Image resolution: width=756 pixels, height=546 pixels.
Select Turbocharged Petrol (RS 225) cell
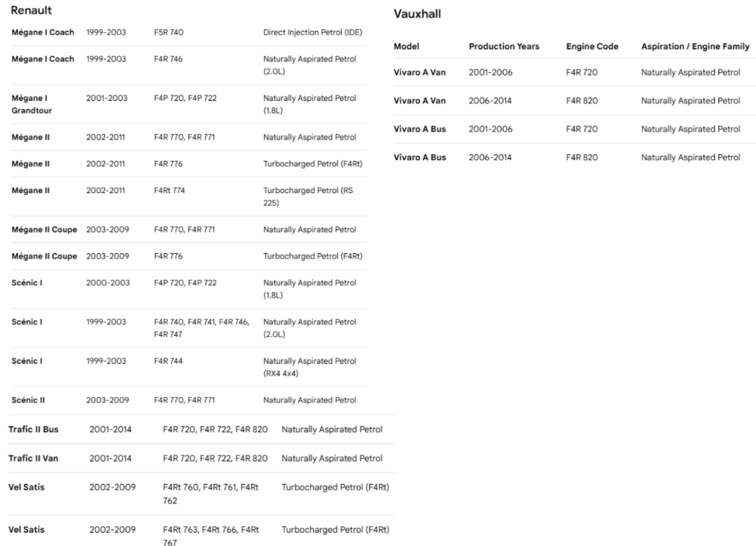coord(308,196)
